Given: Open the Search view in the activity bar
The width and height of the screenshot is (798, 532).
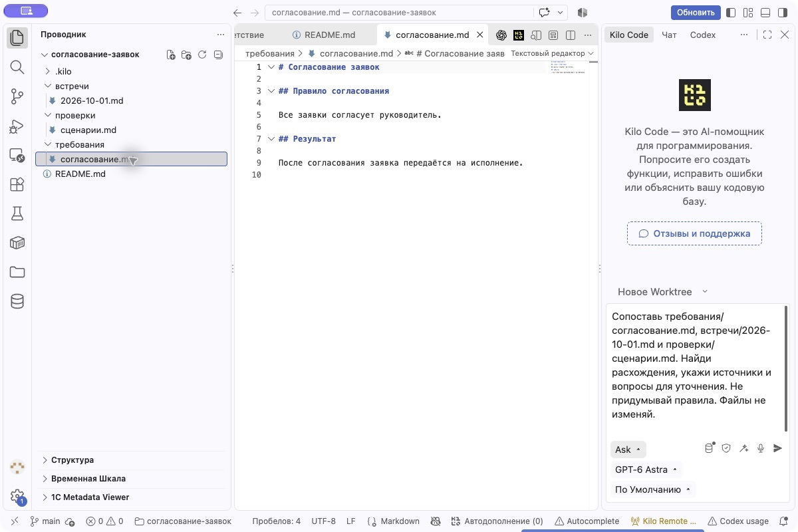Looking at the screenshot, I should point(17,67).
